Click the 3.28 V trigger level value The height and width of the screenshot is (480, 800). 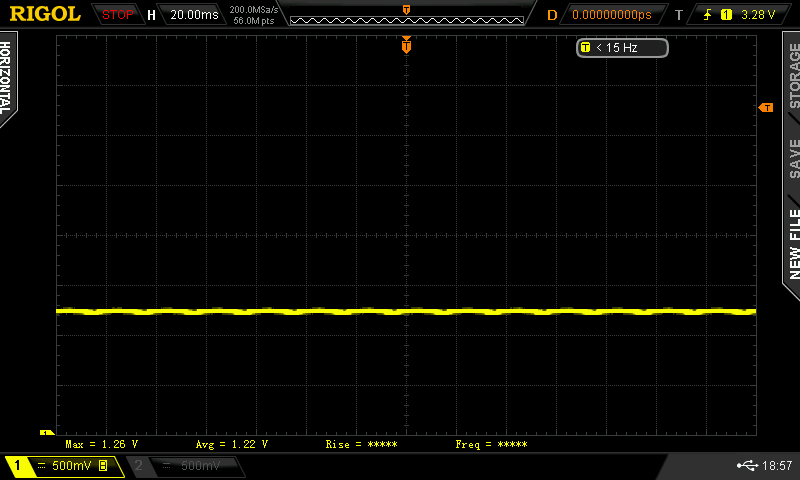coord(758,15)
